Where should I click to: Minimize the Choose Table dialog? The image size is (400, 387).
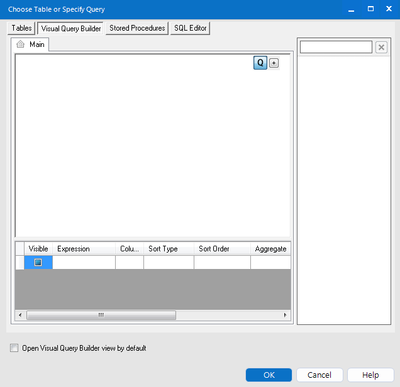pos(351,9)
